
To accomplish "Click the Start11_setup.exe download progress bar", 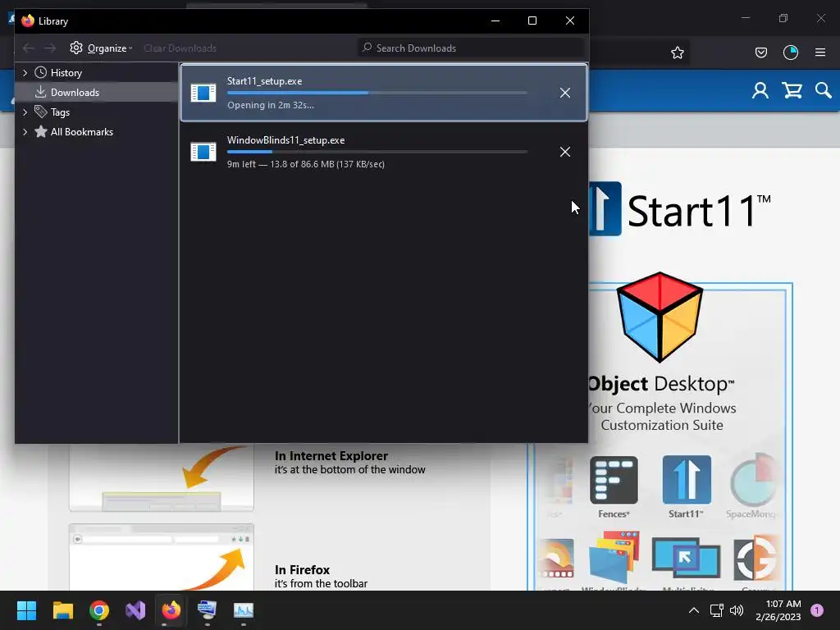I will pyautogui.click(x=377, y=93).
